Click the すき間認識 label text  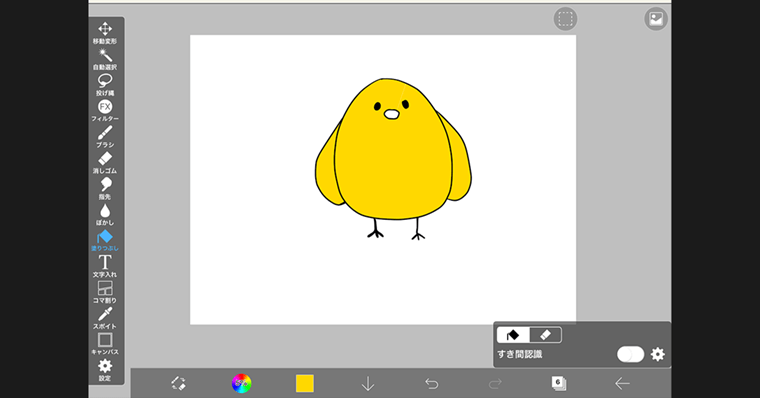(x=520, y=354)
